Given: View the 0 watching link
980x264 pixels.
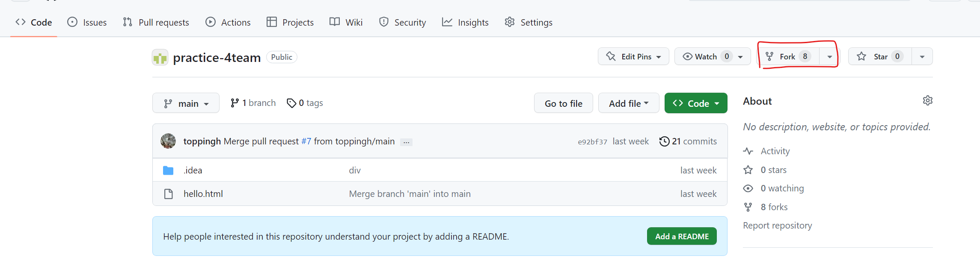Looking at the screenshot, I should (774, 188).
